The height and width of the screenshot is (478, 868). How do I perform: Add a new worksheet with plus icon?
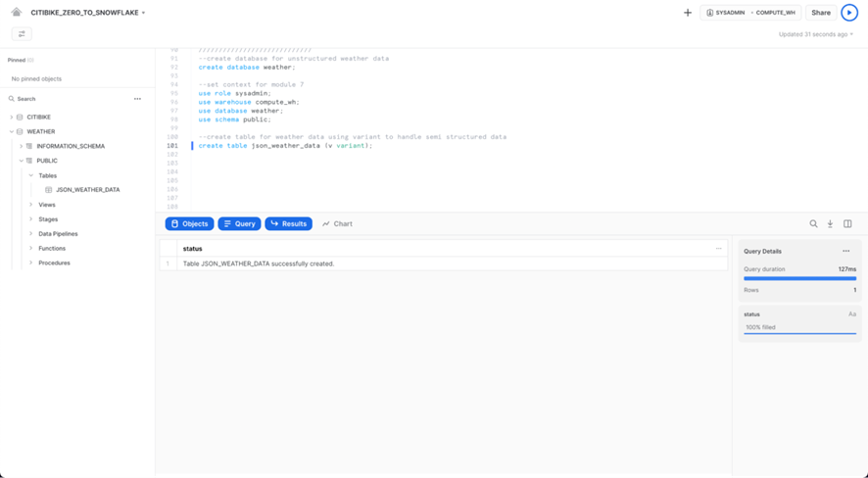688,13
